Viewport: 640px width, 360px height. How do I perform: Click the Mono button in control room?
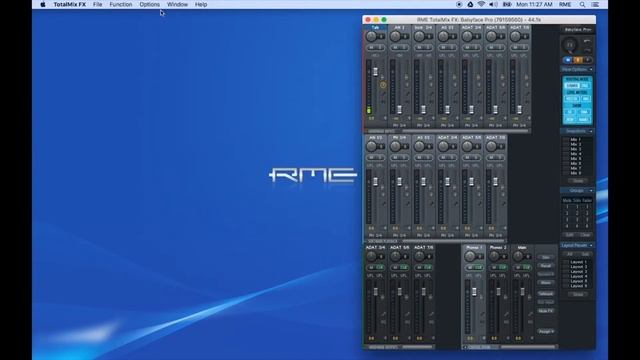point(546,282)
